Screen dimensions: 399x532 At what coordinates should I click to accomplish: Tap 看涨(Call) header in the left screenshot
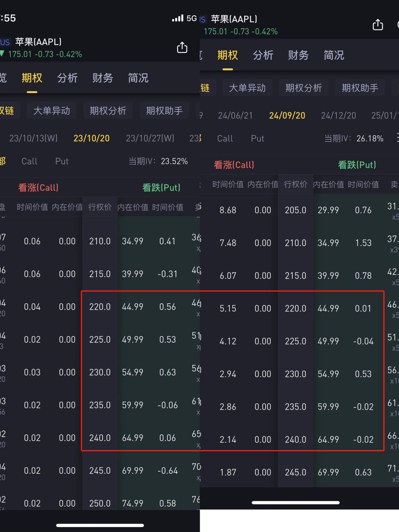point(38,187)
